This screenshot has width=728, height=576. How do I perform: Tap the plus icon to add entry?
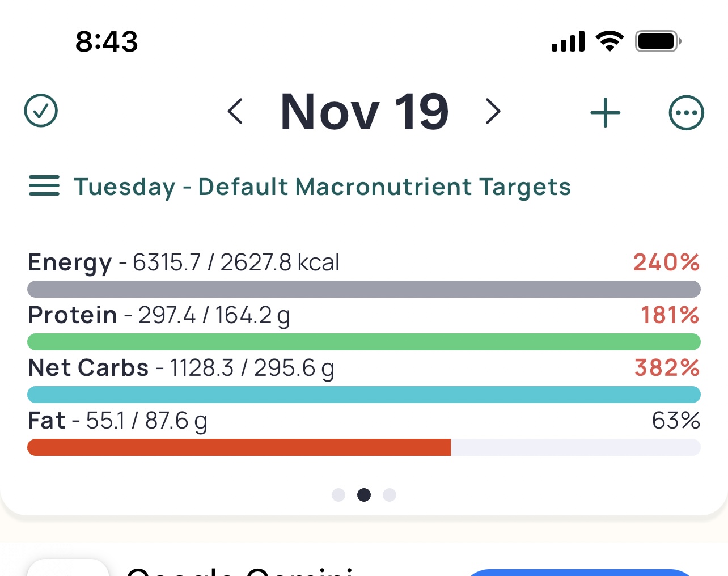tap(605, 113)
